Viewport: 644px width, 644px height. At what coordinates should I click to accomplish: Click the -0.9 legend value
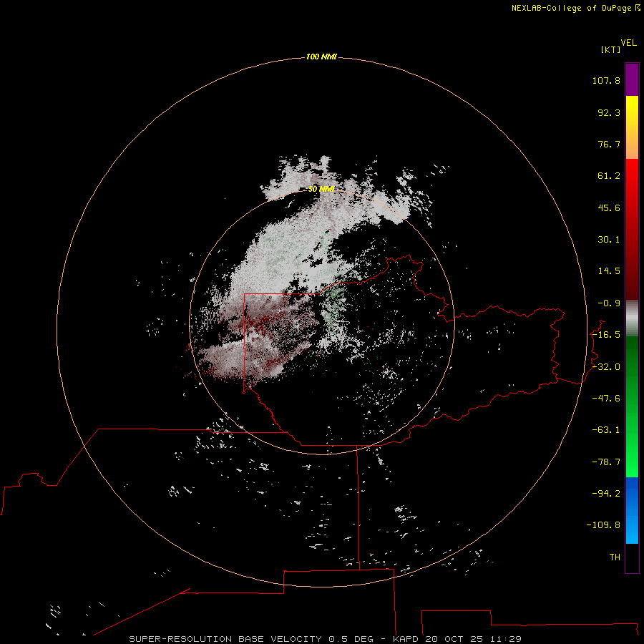pos(609,303)
